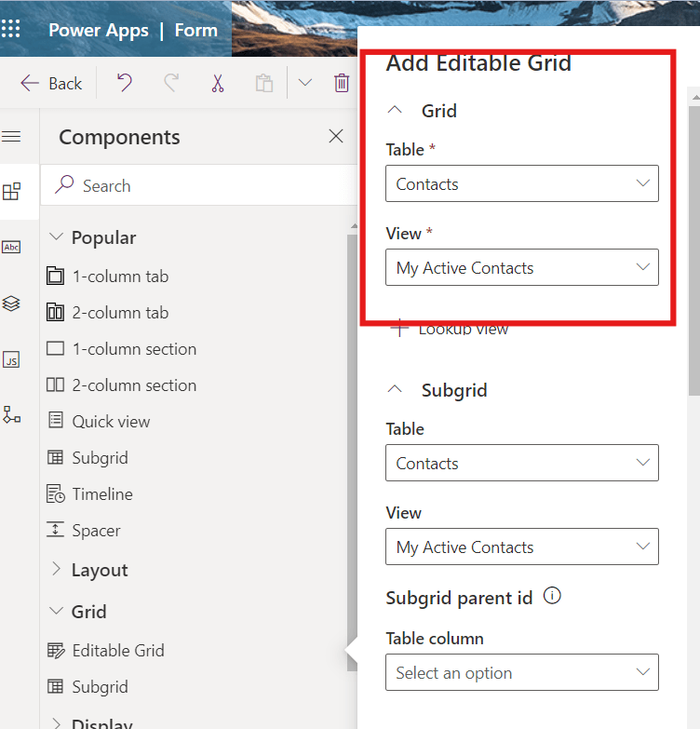
Task: Open the Grid Table dropdown showing Contacts
Action: [521, 183]
